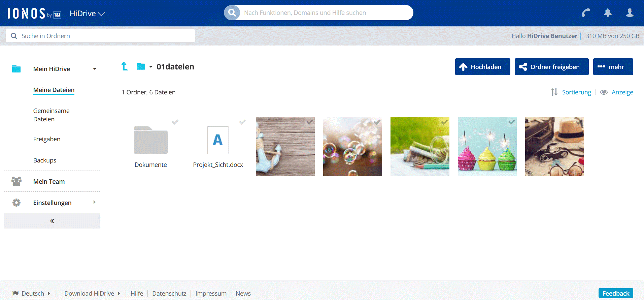The width and height of the screenshot is (644, 300).
Task: Select the Dokumente folder checkmark
Action: 175,122
